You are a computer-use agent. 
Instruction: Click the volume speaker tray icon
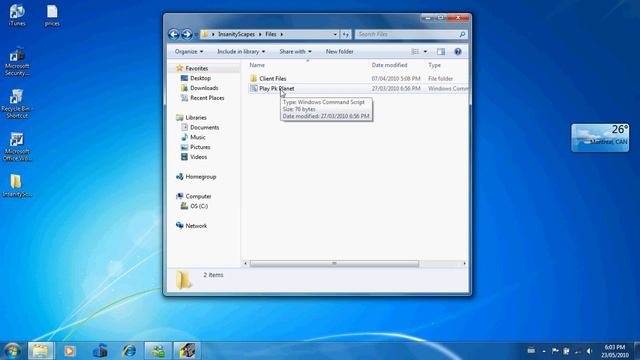click(x=589, y=351)
